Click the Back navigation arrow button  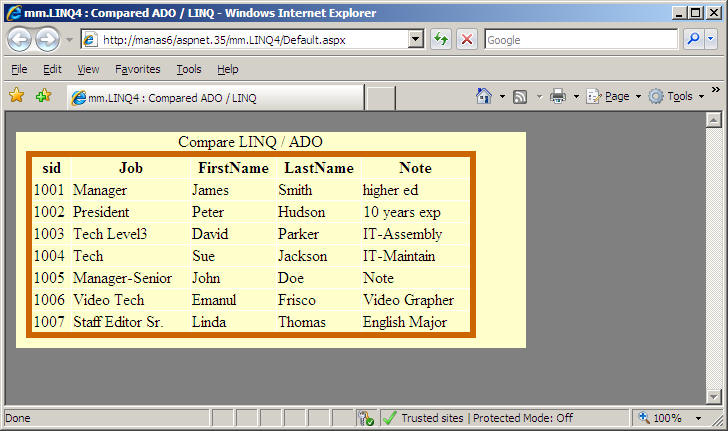point(20,39)
